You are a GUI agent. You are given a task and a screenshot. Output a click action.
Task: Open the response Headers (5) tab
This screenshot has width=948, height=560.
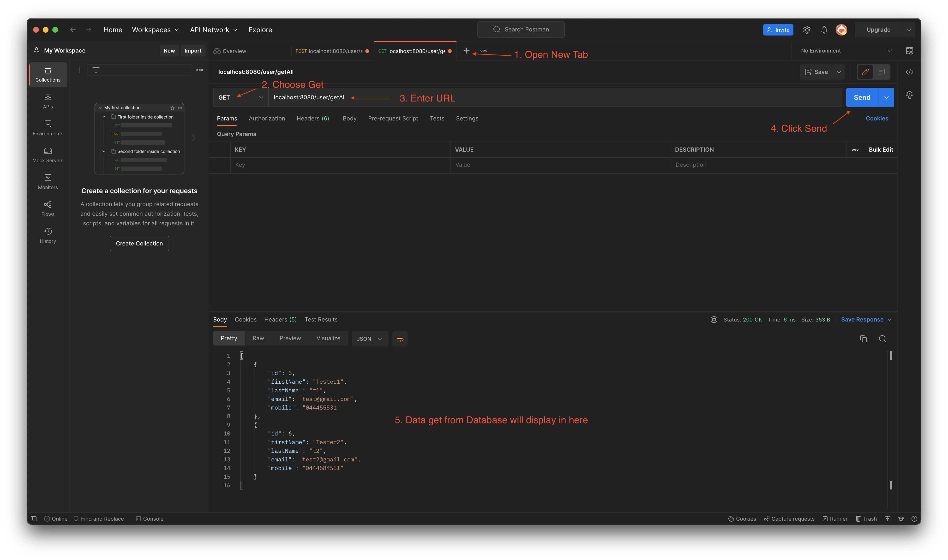click(280, 320)
